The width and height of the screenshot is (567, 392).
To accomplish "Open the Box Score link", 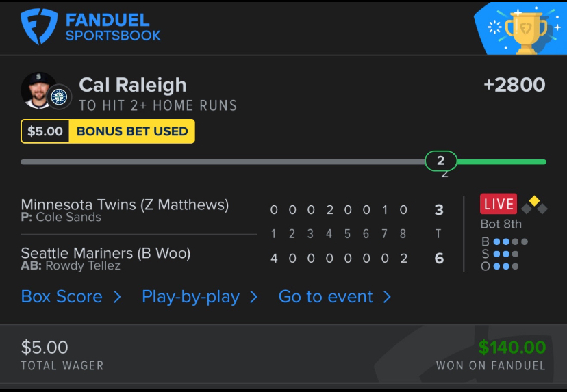I will click(62, 297).
